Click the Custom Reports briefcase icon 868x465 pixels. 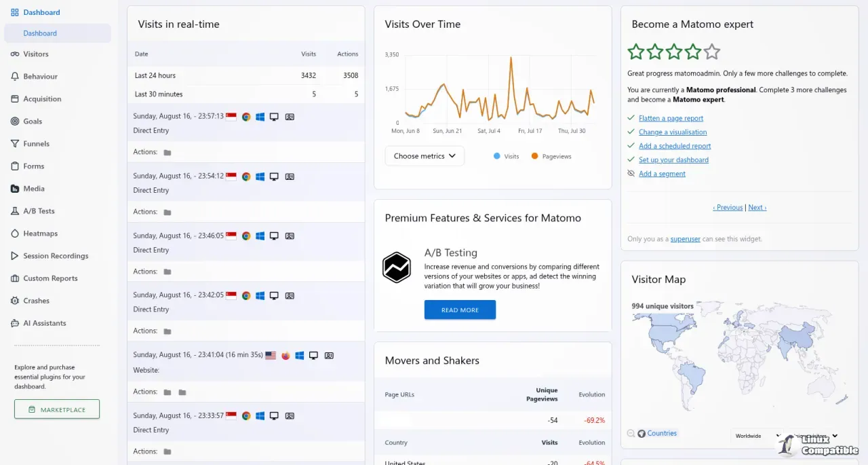point(15,278)
